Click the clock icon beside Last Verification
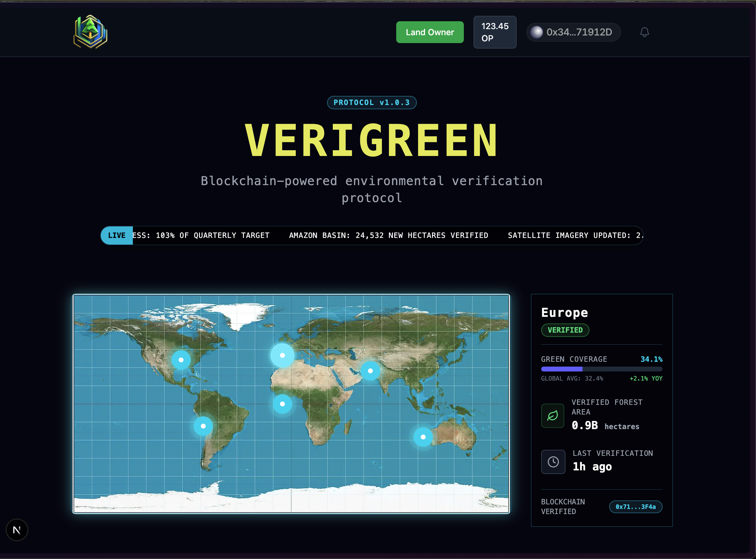The width and height of the screenshot is (756, 559). pyautogui.click(x=553, y=462)
